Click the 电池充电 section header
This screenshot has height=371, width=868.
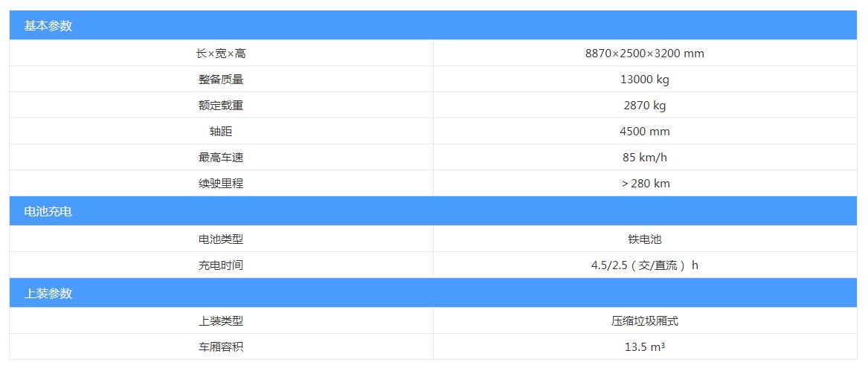433,211
